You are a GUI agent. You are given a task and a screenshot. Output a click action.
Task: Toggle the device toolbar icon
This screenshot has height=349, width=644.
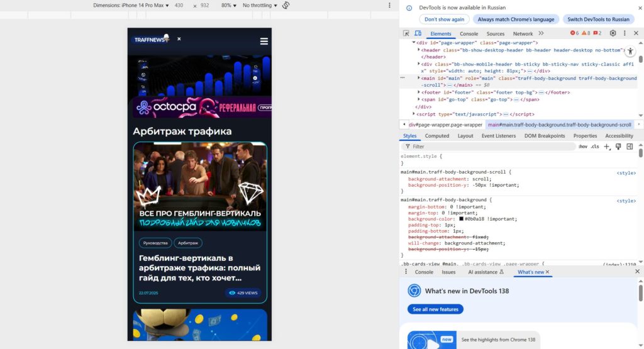[x=418, y=33]
